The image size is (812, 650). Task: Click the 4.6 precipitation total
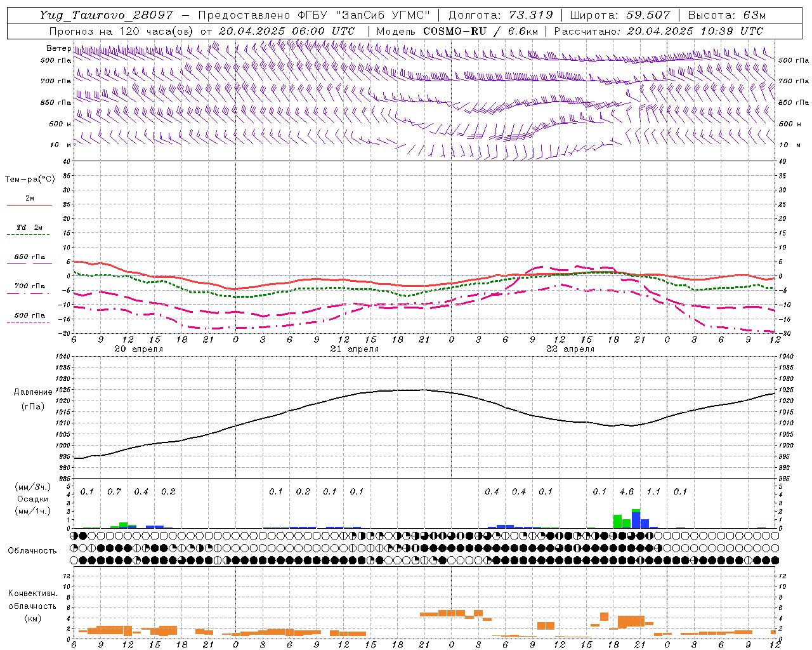pyautogui.click(x=627, y=492)
